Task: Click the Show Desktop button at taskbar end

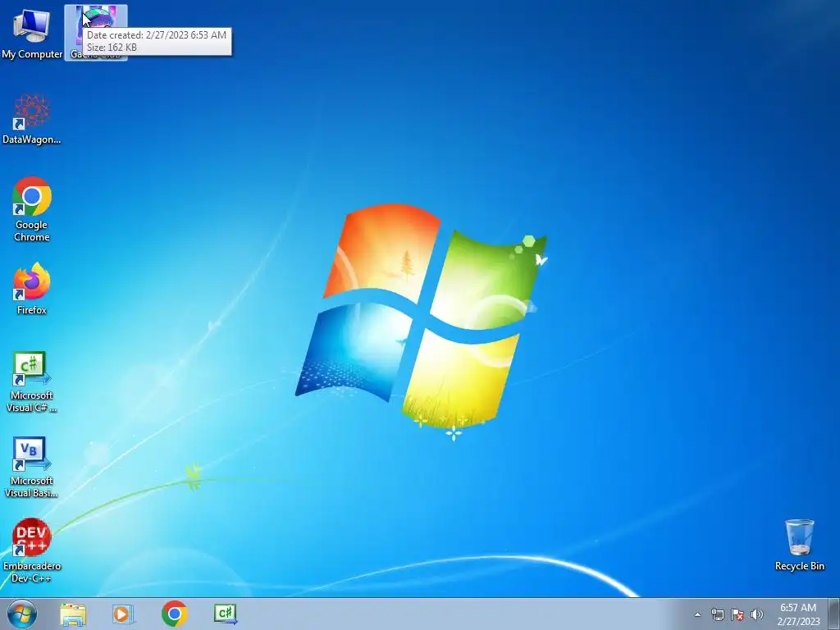Action: point(834,614)
